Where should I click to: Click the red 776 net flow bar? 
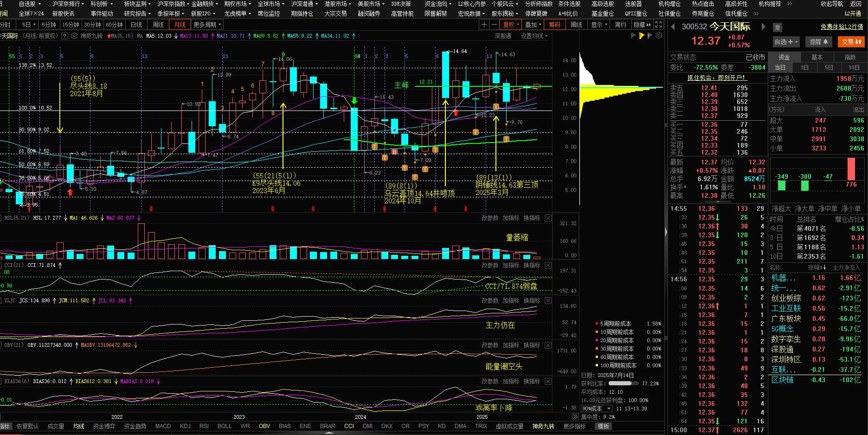point(851,169)
